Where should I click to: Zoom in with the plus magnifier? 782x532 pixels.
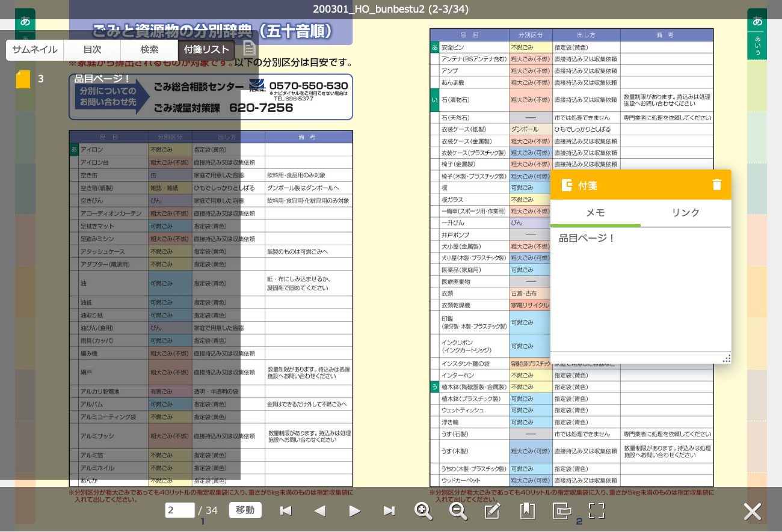click(423, 511)
